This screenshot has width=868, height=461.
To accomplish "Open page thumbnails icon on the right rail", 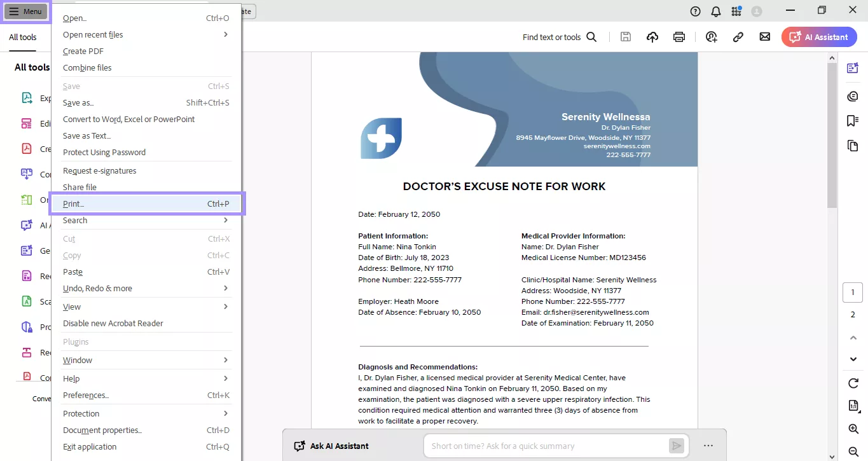I will (x=853, y=146).
